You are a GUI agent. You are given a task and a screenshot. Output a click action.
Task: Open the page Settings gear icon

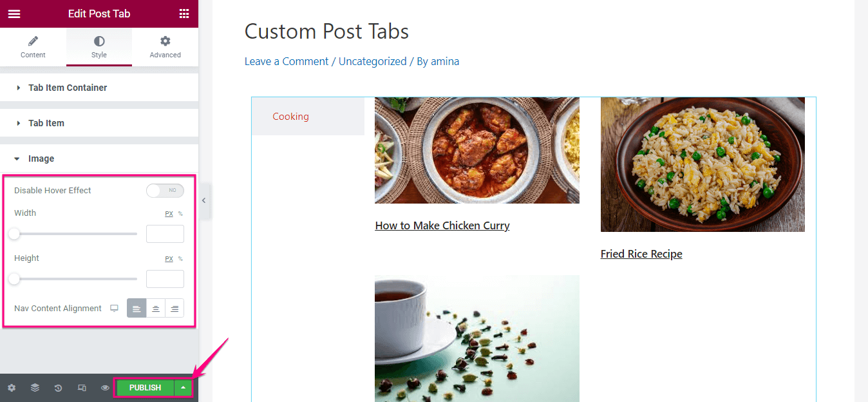(x=11, y=387)
